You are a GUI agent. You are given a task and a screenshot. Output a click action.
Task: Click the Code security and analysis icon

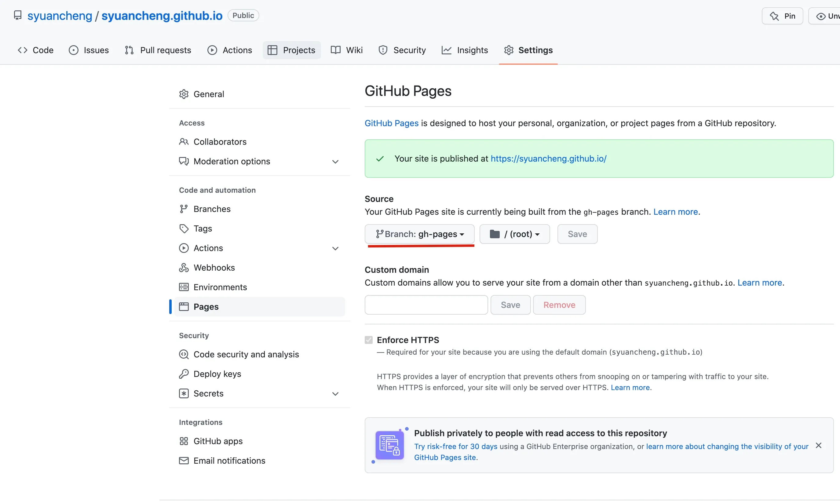pyautogui.click(x=184, y=354)
